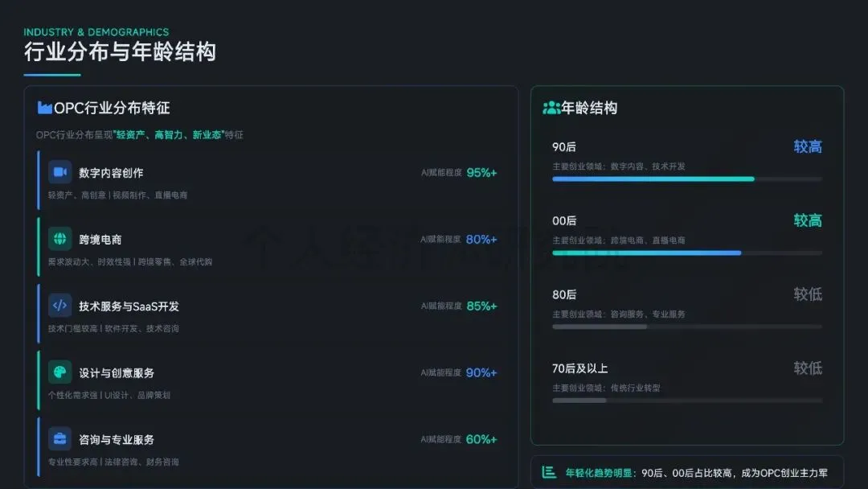Click the people group icon next to 年龄结构
Screen dimensions: 868x489
click(551, 108)
